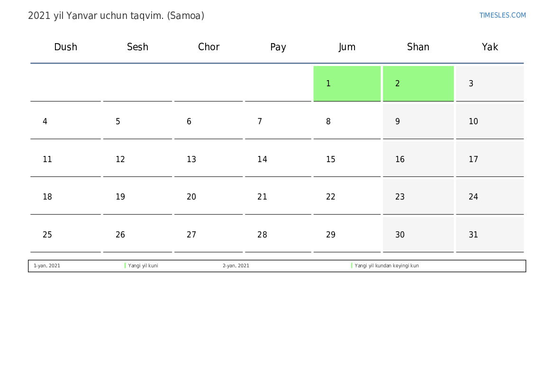Click the Shan weekday header
Screen dimensions: 554x392
(x=418, y=47)
